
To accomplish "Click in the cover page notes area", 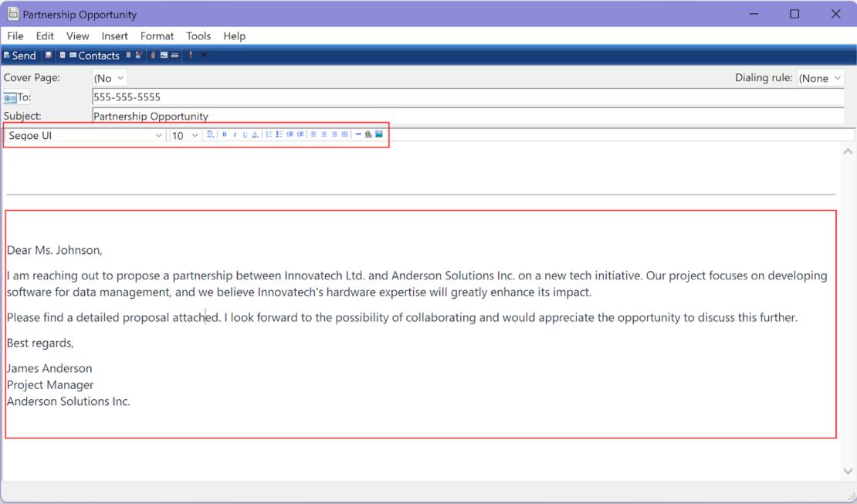I will (x=421, y=168).
